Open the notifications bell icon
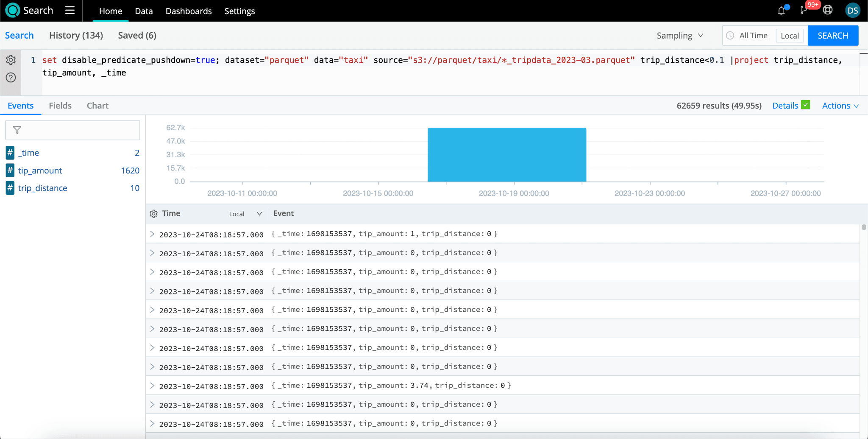The width and height of the screenshot is (868, 439). tap(782, 11)
